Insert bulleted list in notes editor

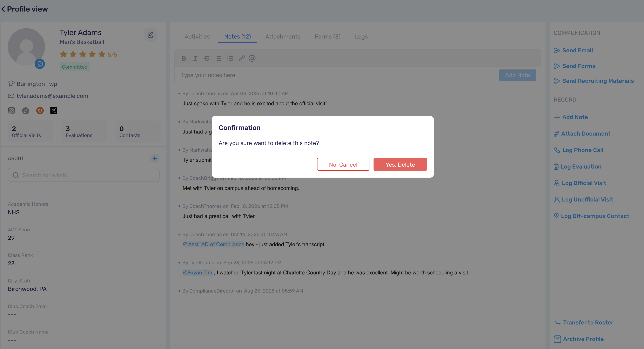coord(218,58)
